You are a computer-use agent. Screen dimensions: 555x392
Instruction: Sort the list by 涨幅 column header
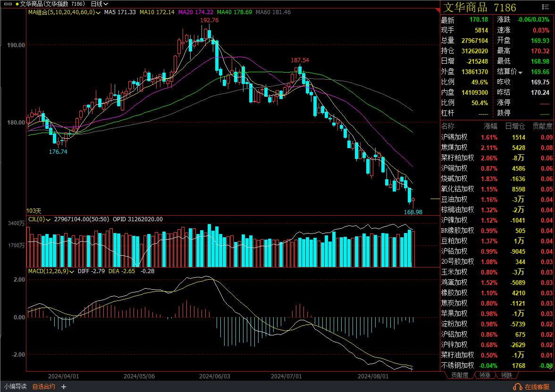coord(490,126)
